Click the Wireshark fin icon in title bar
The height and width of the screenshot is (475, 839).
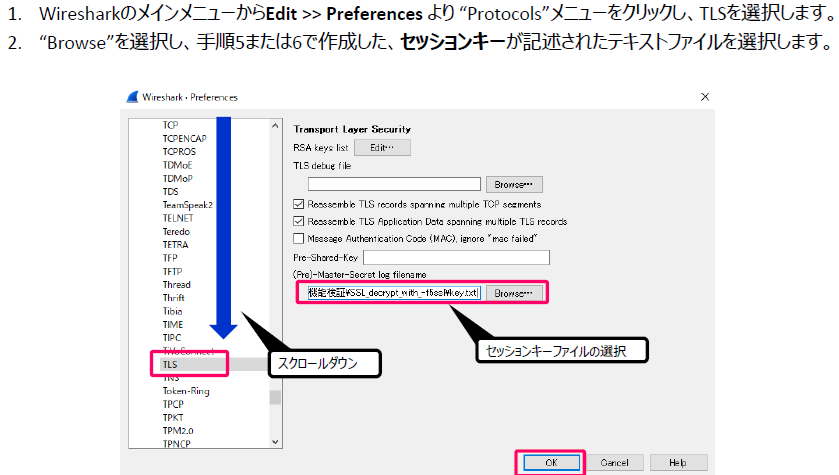pyautogui.click(x=132, y=97)
